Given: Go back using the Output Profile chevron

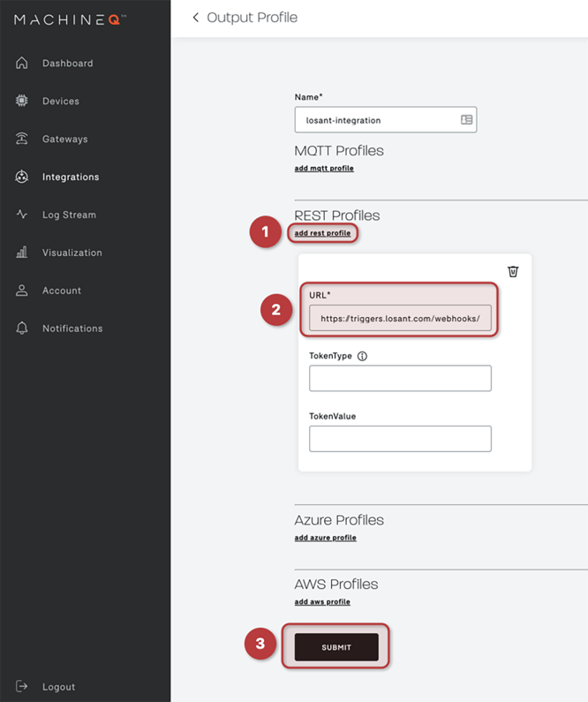Looking at the screenshot, I should tap(195, 18).
